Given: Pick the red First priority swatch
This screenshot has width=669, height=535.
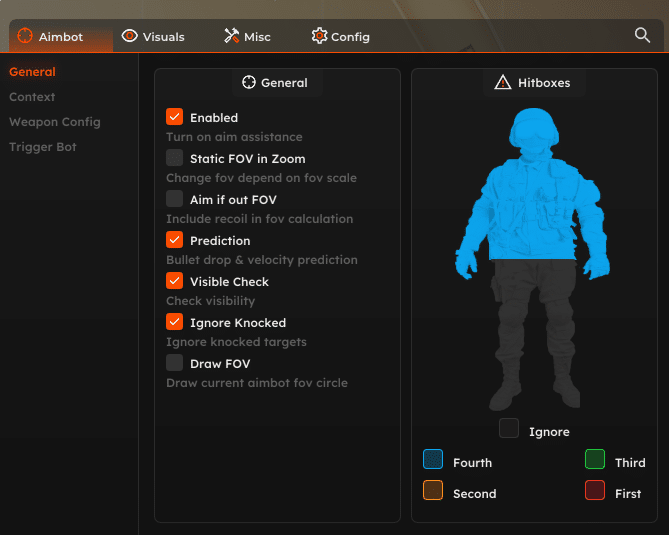Looking at the screenshot, I should [x=595, y=490].
